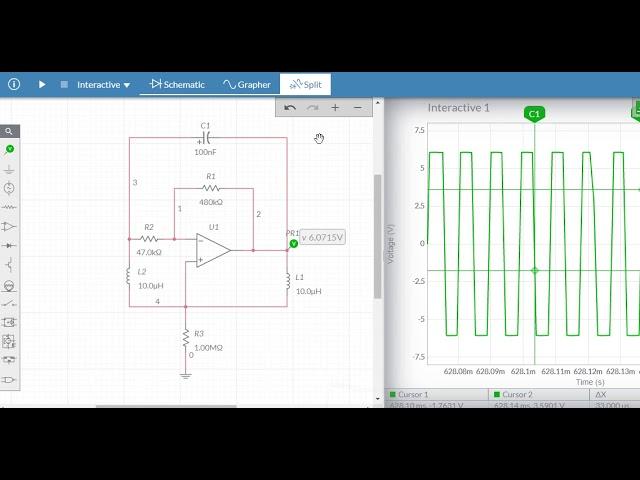Click the 628.1m time axis tick
The image size is (640, 480).
pyautogui.click(x=523, y=371)
